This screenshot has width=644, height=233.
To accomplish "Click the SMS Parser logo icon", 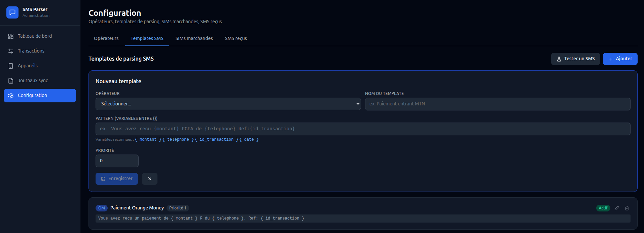I will click(12, 12).
